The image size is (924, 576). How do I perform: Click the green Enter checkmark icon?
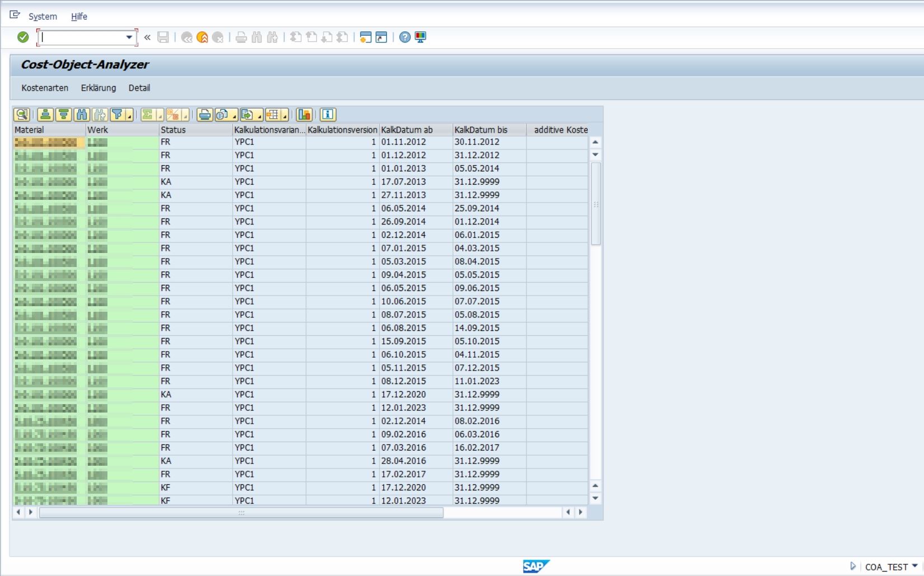23,37
